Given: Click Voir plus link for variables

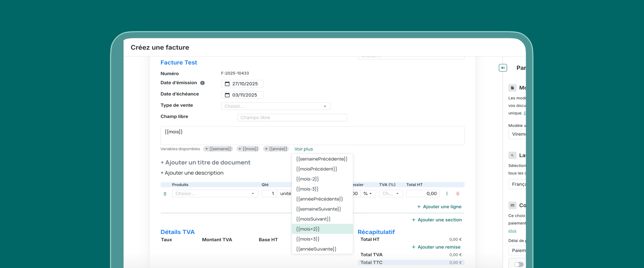Looking at the screenshot, I should (x=303, y=149).
